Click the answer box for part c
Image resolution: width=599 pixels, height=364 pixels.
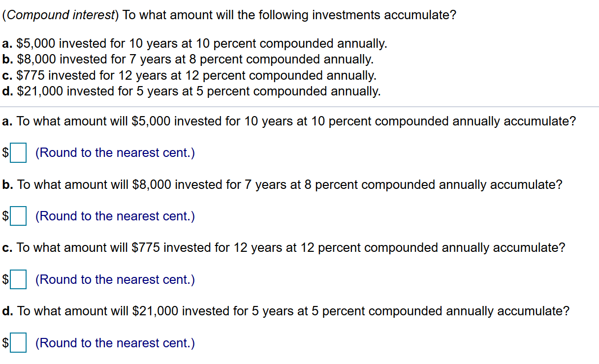18,280
